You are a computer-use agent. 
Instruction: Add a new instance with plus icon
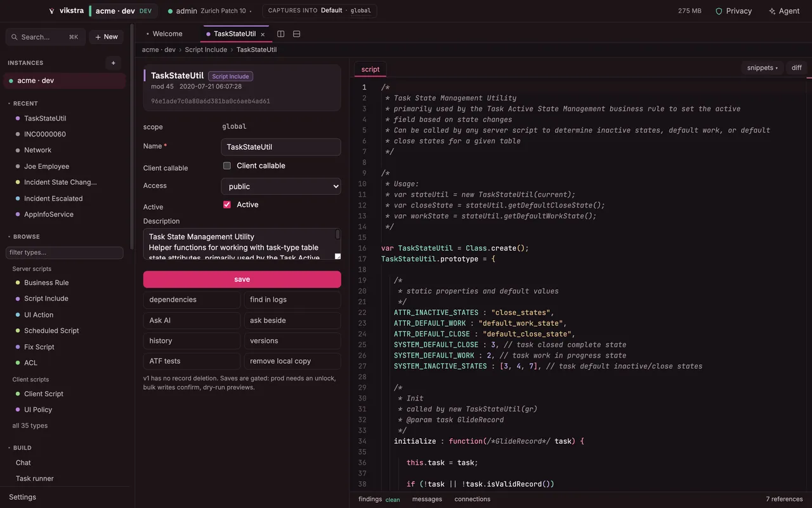click(114, 63)
